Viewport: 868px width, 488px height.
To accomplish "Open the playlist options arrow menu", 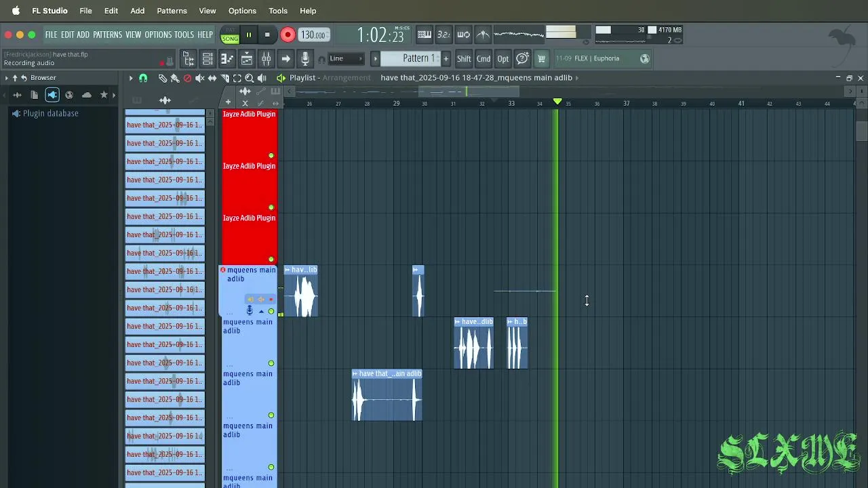I will [x=131, y=78].
